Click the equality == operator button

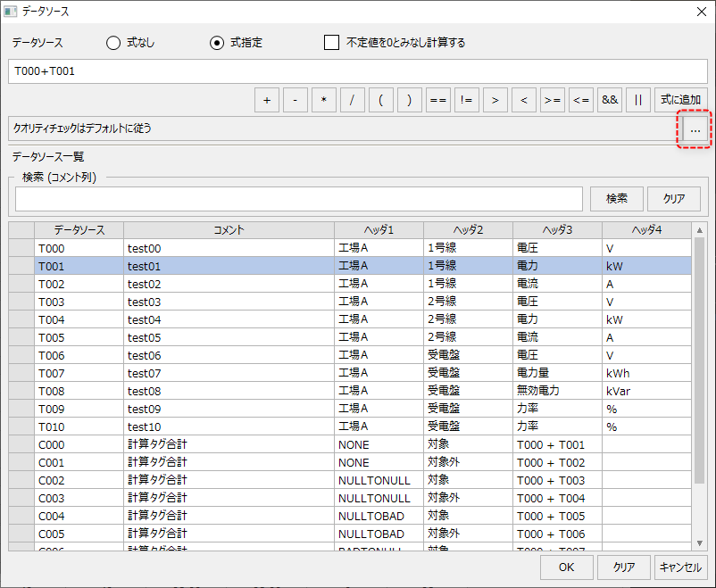[x=437, y=100]
